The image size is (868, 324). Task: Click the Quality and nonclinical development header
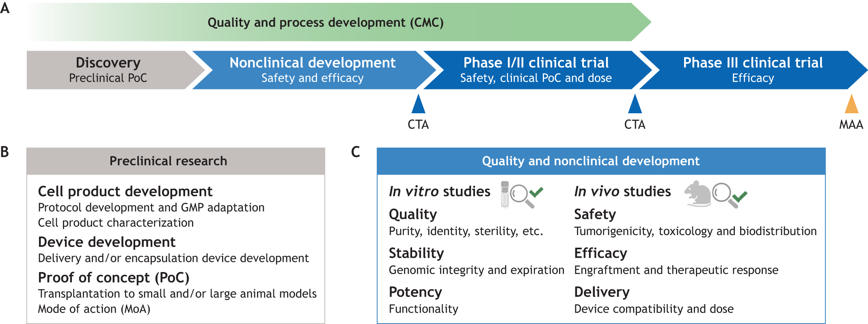590,161
